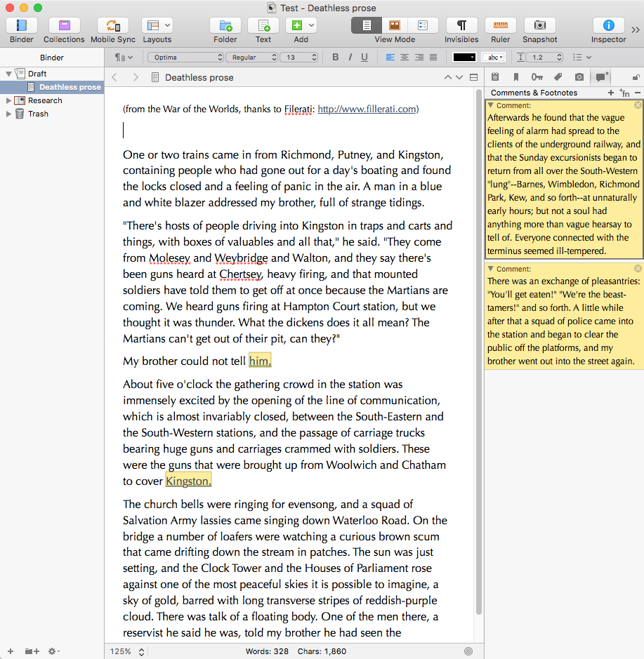Open the Optima font family dropdown
644x659 pixels.
pos(185,57)
